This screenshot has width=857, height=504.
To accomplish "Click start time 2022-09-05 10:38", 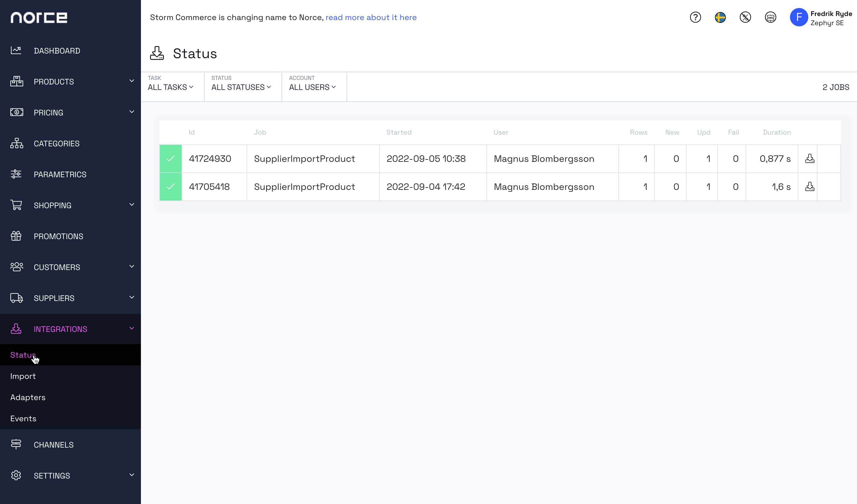I will [x=426, y=158].
